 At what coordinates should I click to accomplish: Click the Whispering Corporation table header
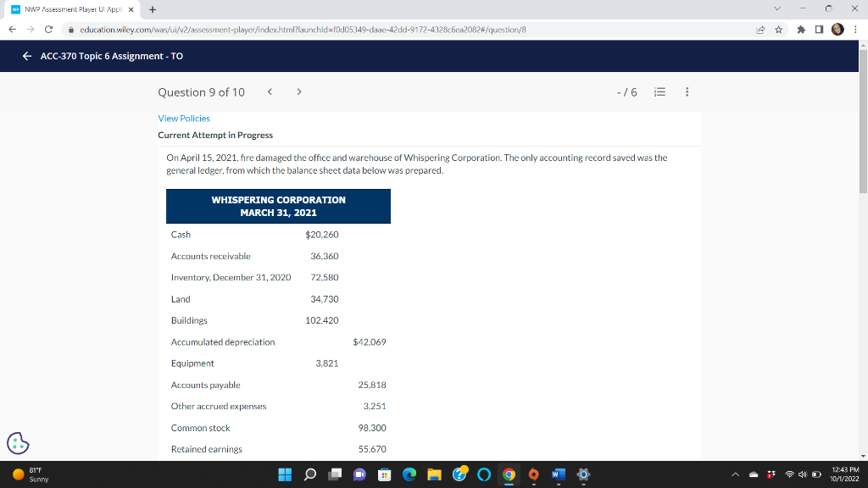click(278, 207)
